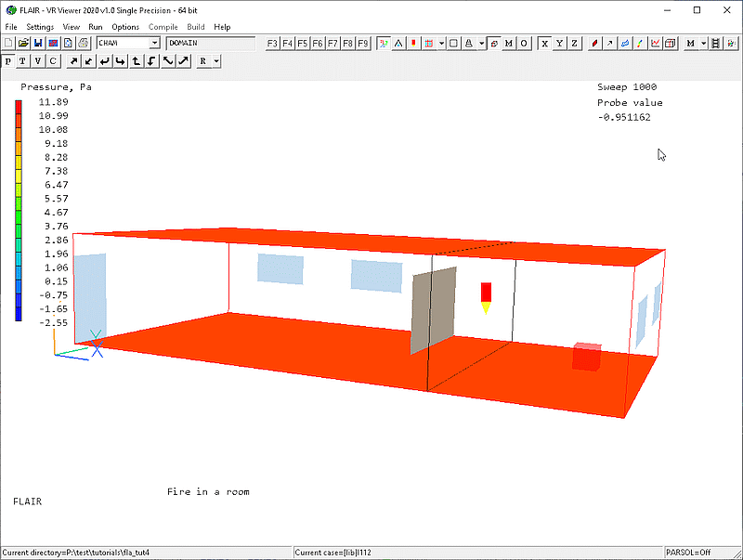Click the animation filmstrip icon

(x=716, y=44)
